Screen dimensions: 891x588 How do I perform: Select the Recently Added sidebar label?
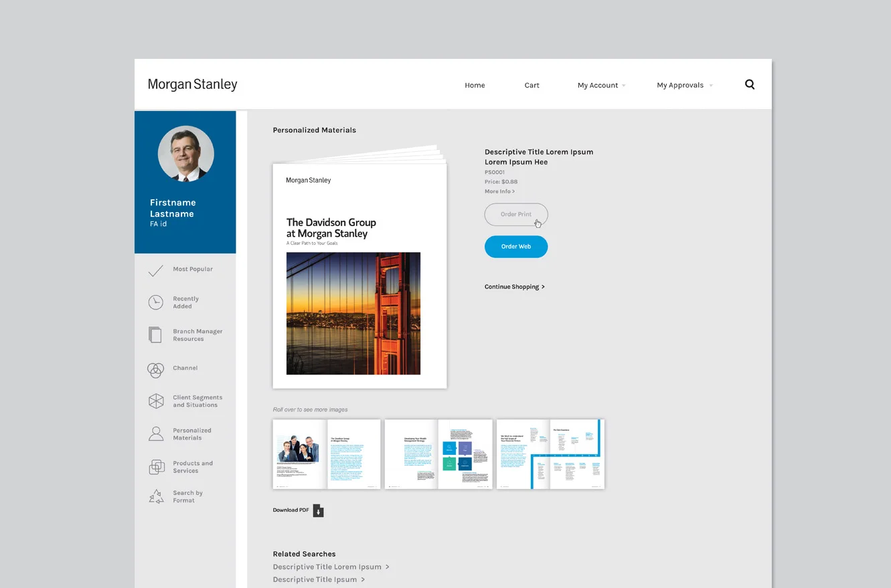tap(185, 302)
